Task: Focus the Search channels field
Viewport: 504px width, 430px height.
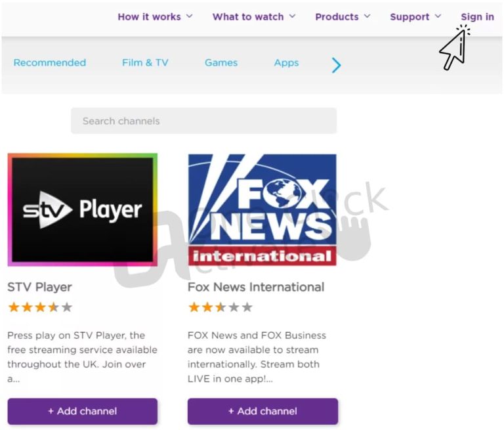Action: 204,121
